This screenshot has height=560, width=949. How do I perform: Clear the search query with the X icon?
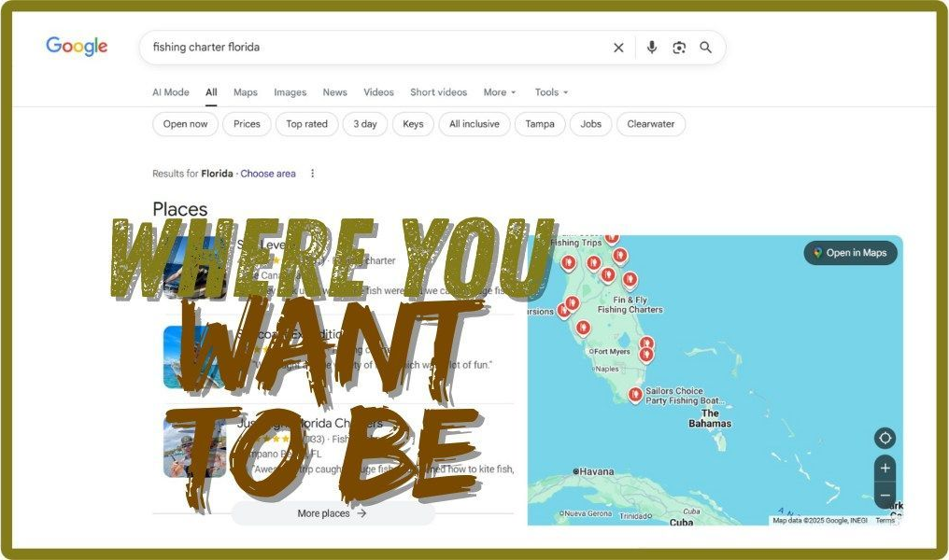coord(618,47)
